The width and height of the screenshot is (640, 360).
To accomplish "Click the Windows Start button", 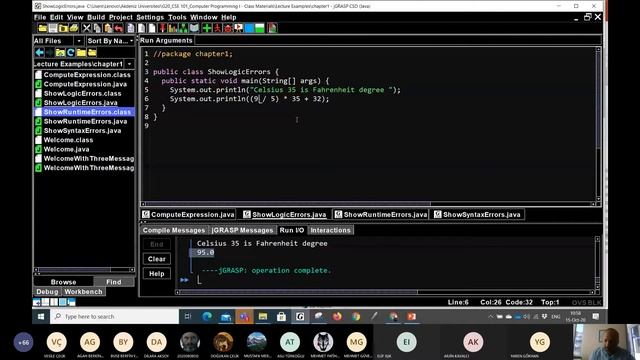I will (41, 316).
